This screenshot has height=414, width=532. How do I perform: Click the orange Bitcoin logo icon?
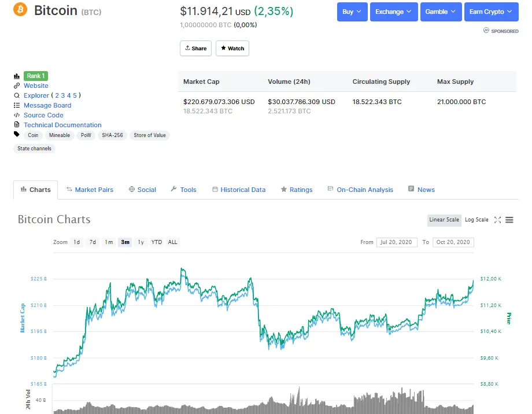20,9
